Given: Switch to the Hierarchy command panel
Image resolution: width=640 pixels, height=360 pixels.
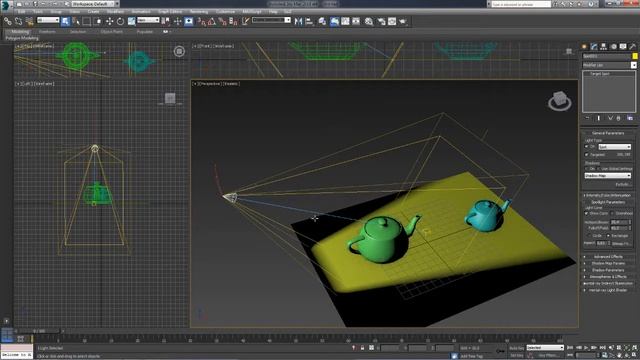Looking at the screenshot, I should 604,47.
